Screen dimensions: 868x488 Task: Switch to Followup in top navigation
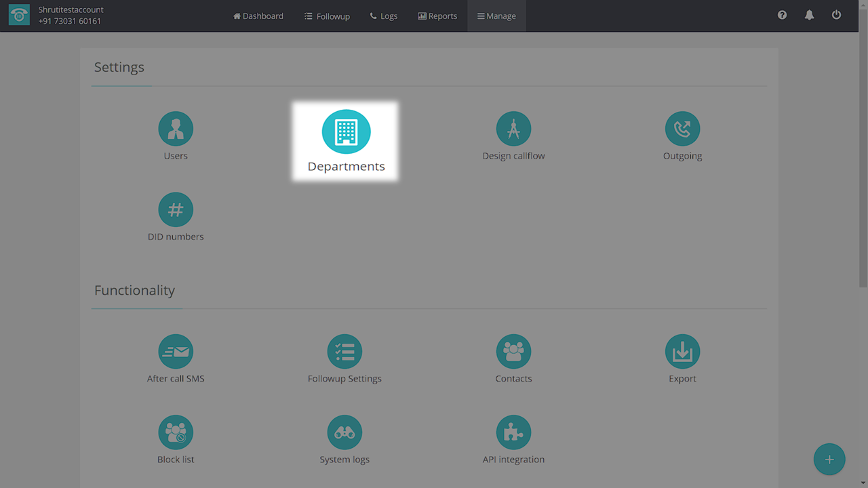pyautogui.click(x=327, y=16)
